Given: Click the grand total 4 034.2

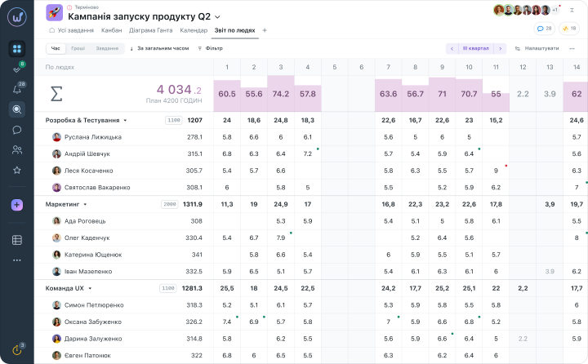Looking at the screenshot, I should coord(179,90).
